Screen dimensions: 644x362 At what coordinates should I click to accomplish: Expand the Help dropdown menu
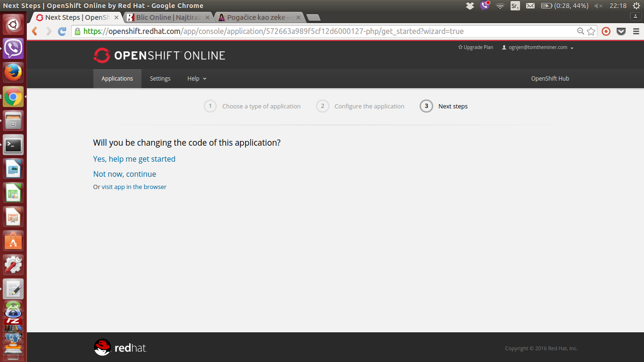(x=197, y=79)
